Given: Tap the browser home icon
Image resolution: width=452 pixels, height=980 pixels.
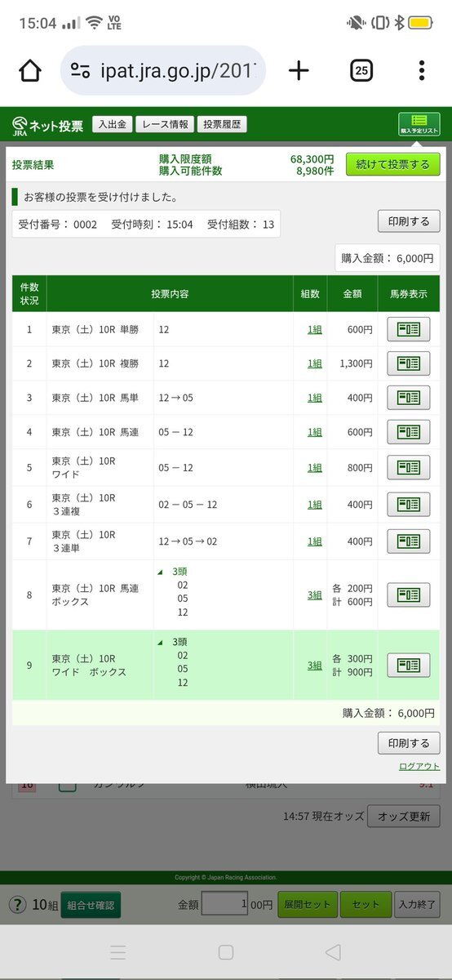Looking at the screenshot, I should click(30, 71).
